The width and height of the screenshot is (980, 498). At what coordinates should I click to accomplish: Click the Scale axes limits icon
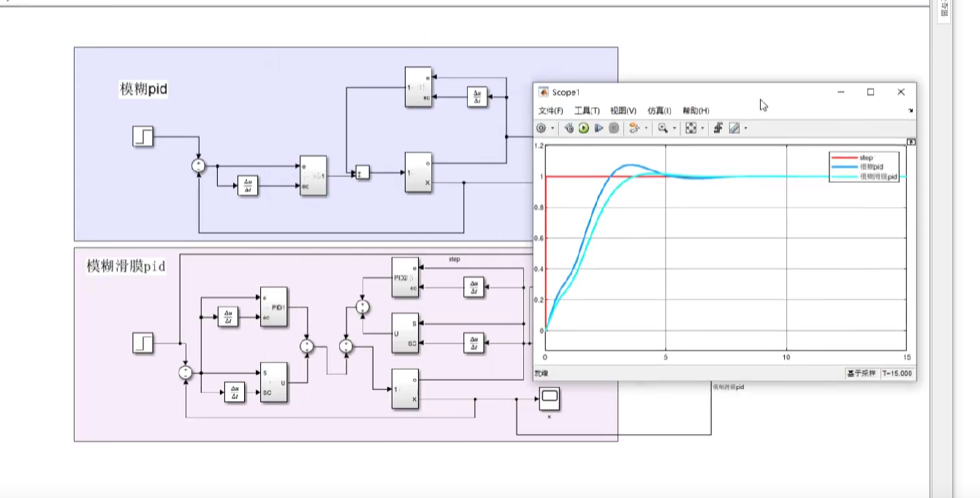tap(691, 128)
